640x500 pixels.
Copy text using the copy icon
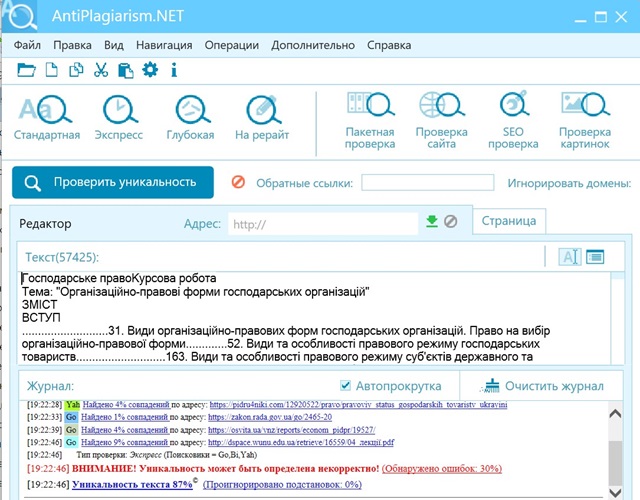click(76, 70)
